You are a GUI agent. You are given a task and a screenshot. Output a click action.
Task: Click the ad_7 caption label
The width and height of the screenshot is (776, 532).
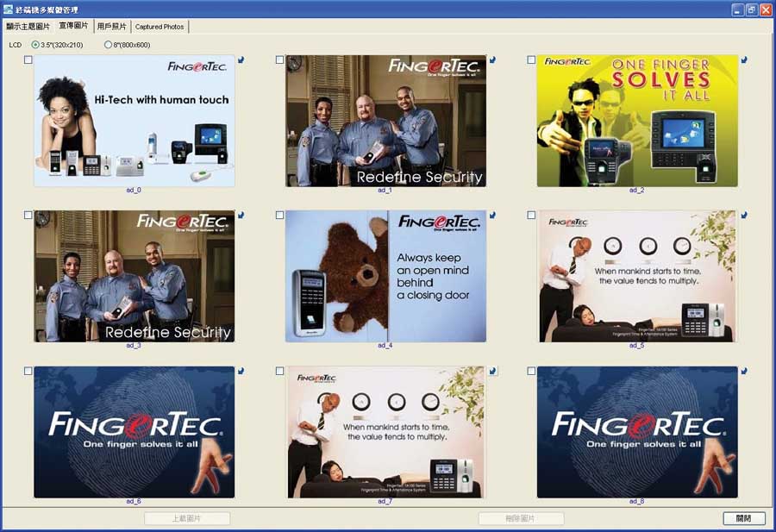point(385,501)
